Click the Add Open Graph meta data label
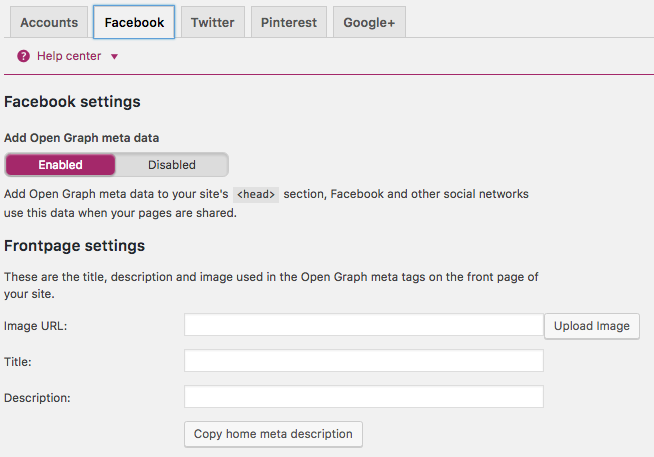Viewport: 654px width, 457px height. (x=81, y=138)
